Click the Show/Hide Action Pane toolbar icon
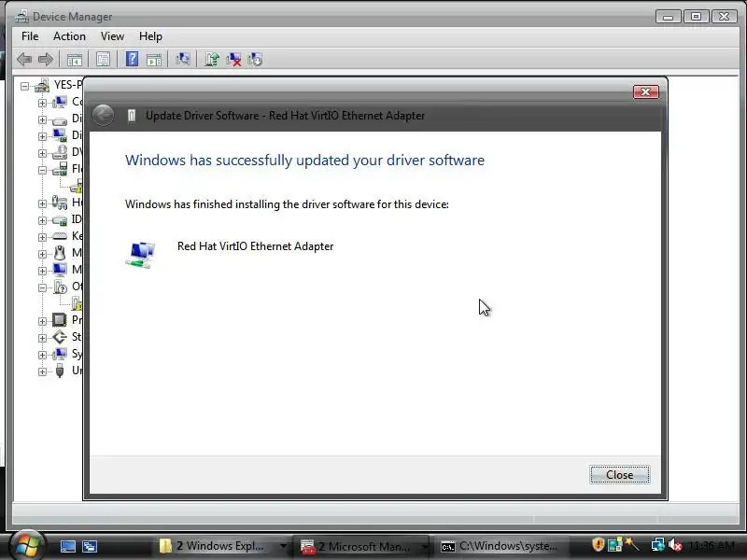Viewport: 747px width, 560px height. pos(154,60)
